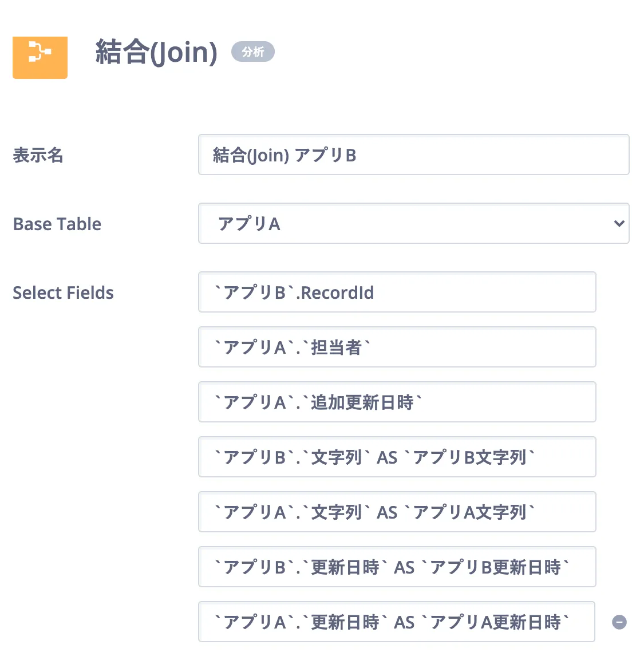Remove the last Select Fields row
Viewport: 632px width, 672px height.
pyautogui.click(x=619, y=622)
